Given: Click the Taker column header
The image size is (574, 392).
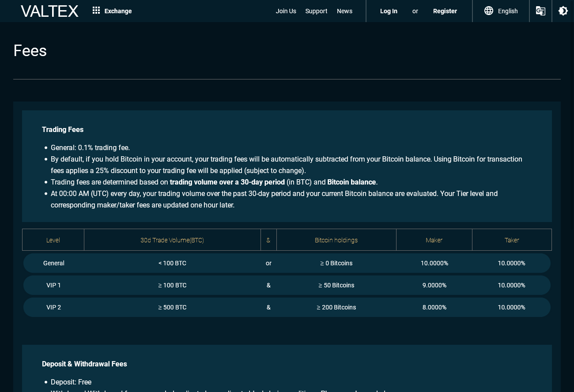Looking at the screenshot, I should tap(512, 240).
